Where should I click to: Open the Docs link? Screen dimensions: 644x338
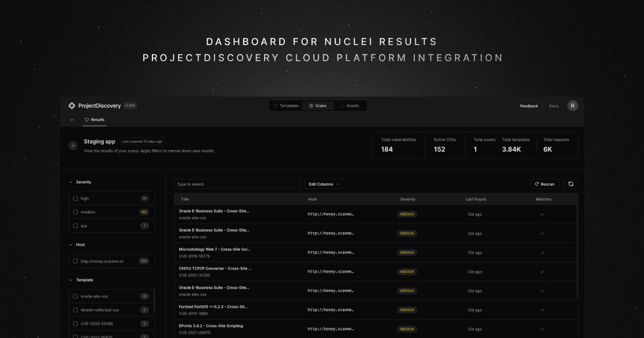(553, 106)
